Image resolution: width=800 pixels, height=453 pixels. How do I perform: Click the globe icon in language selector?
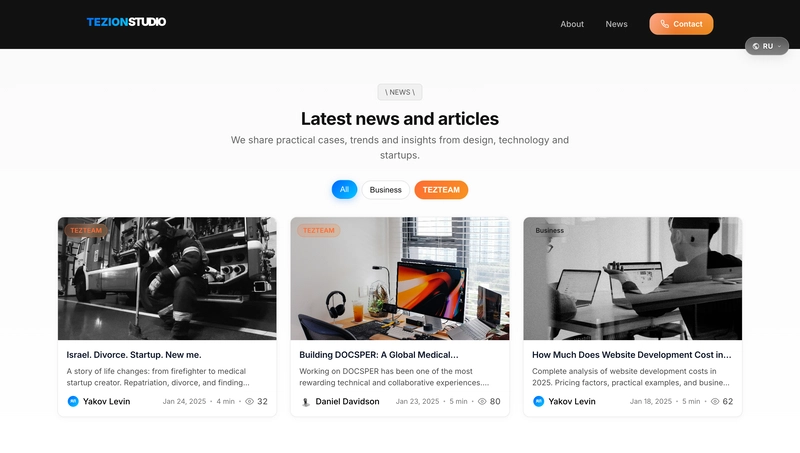click(x=756, y=46)
